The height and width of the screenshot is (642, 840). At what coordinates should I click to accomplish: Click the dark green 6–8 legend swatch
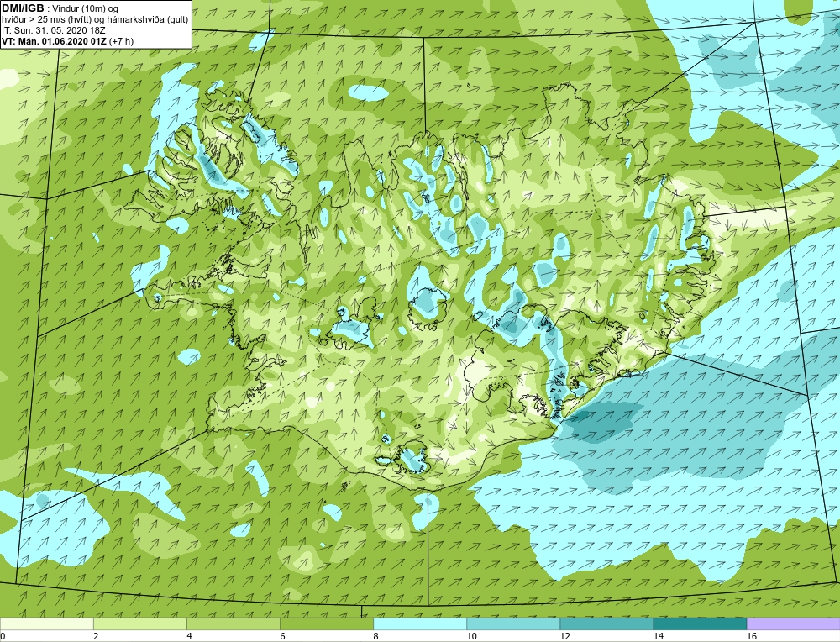326,624
